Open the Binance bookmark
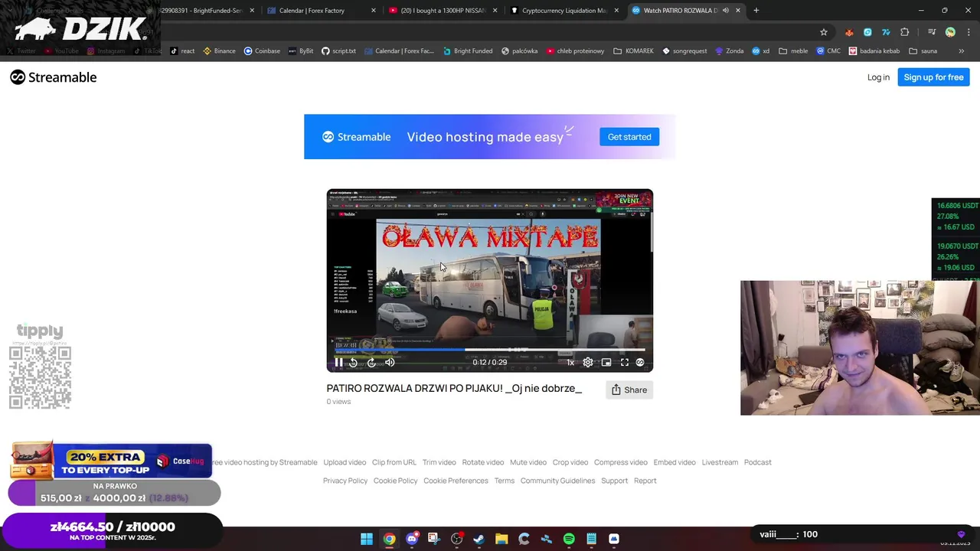The image size is (980, 551). [x=219, y=51]
